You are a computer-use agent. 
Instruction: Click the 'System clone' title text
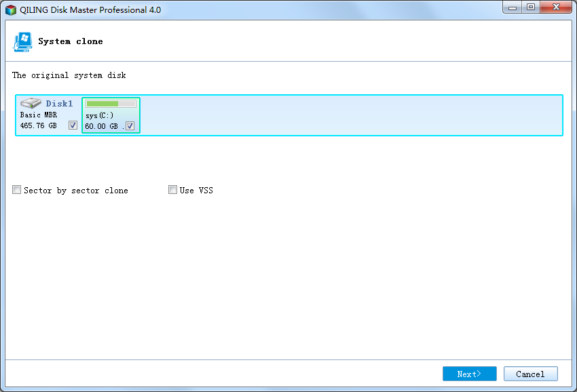pos(71,41)
